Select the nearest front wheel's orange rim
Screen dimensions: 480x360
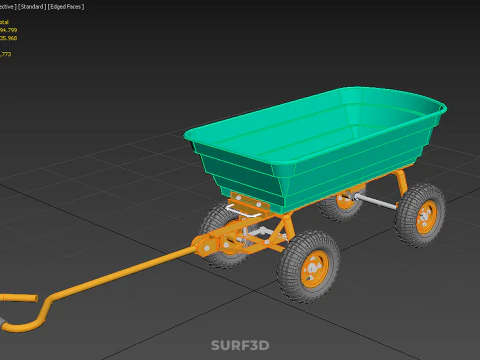pos(314,269)
